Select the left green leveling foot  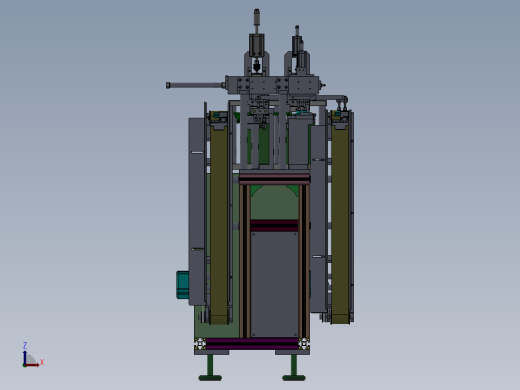point(210,368)
